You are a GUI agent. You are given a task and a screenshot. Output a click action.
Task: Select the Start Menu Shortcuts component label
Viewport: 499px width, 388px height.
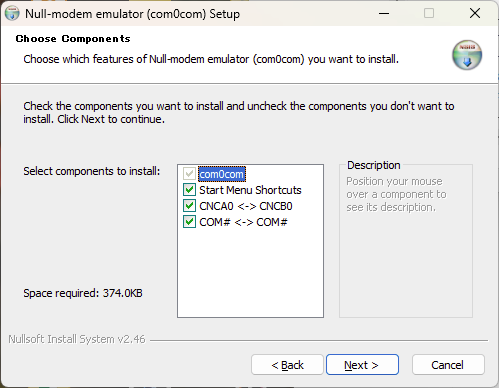(x=250, y=190)
